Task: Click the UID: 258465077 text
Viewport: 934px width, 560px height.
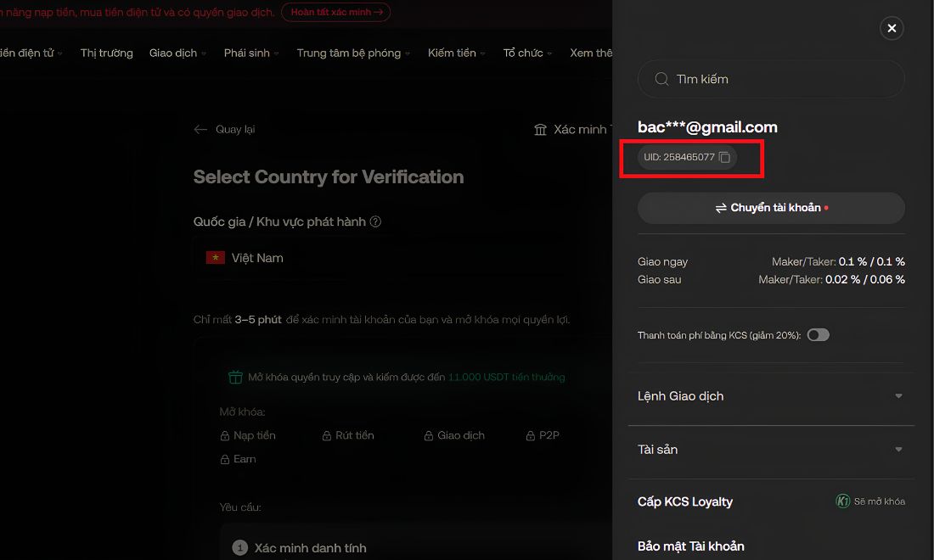Action: [679, 157]
